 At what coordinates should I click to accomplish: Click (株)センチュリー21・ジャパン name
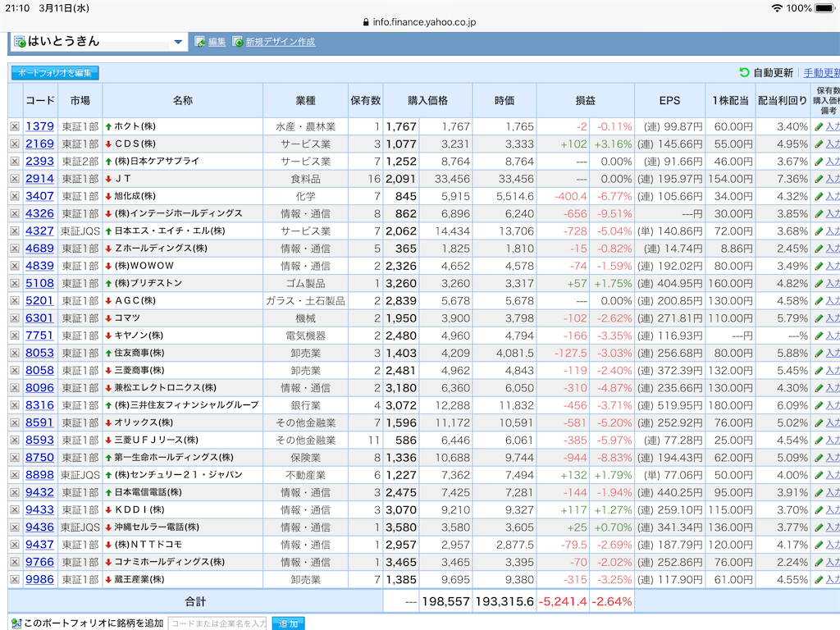[x=178, y=475]
